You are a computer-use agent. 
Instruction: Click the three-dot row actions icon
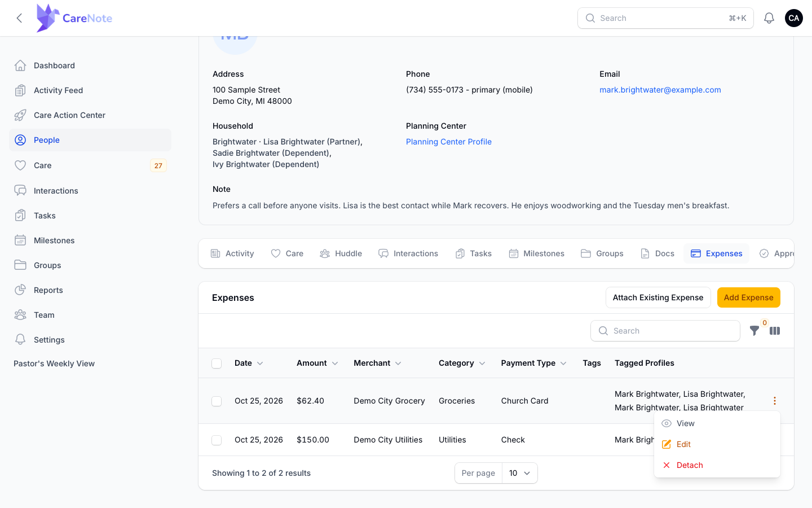775,401
